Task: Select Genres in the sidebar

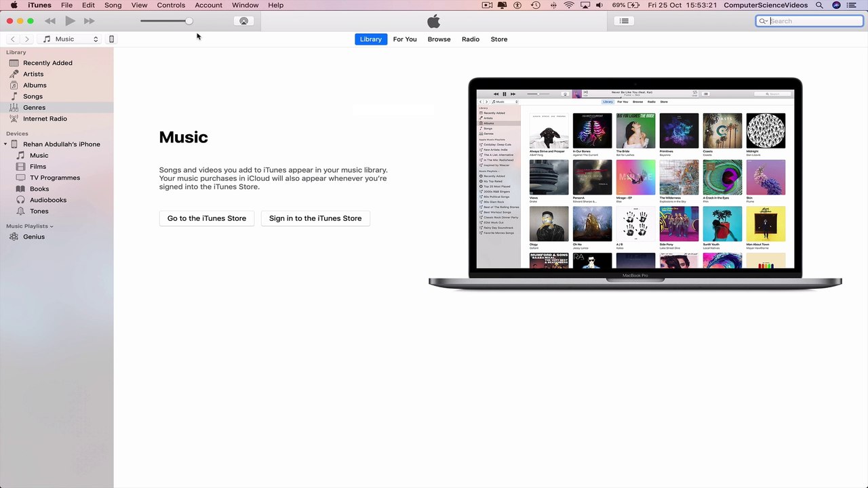Action: [57, 108]
